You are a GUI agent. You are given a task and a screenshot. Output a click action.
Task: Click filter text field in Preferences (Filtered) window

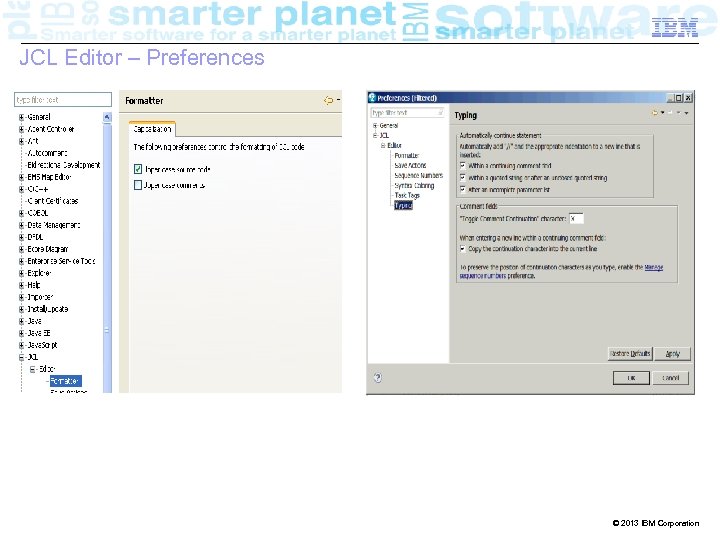point(408,112)
